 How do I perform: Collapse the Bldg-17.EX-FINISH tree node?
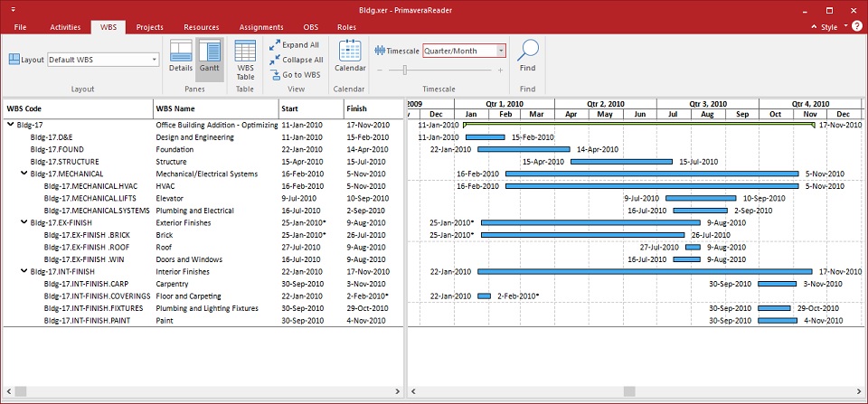23,222
